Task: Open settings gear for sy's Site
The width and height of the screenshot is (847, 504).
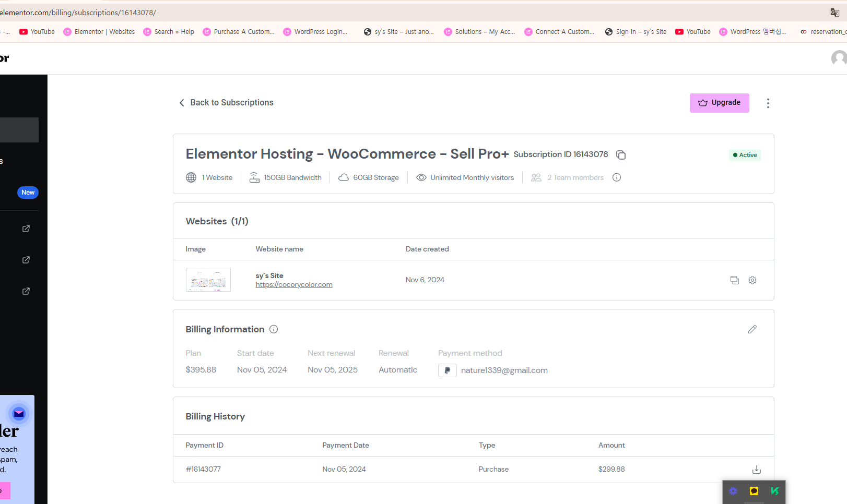Action: tap(752, 280)
